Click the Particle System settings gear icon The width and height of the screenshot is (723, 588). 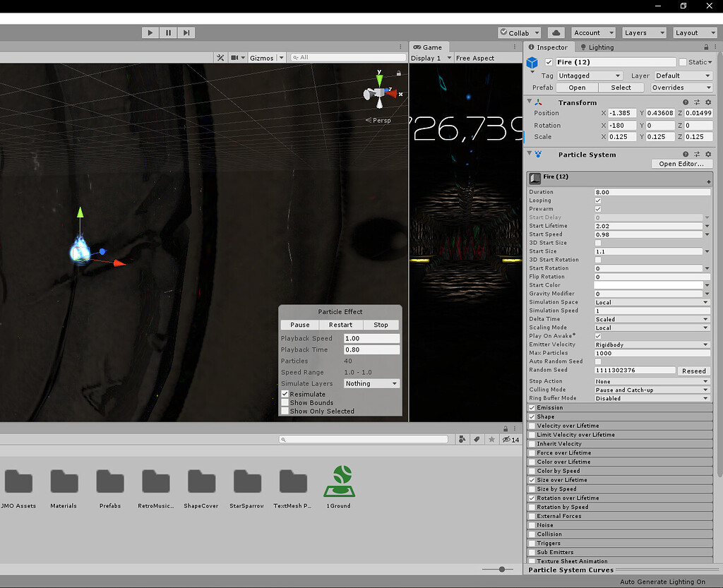pos(708,154)
